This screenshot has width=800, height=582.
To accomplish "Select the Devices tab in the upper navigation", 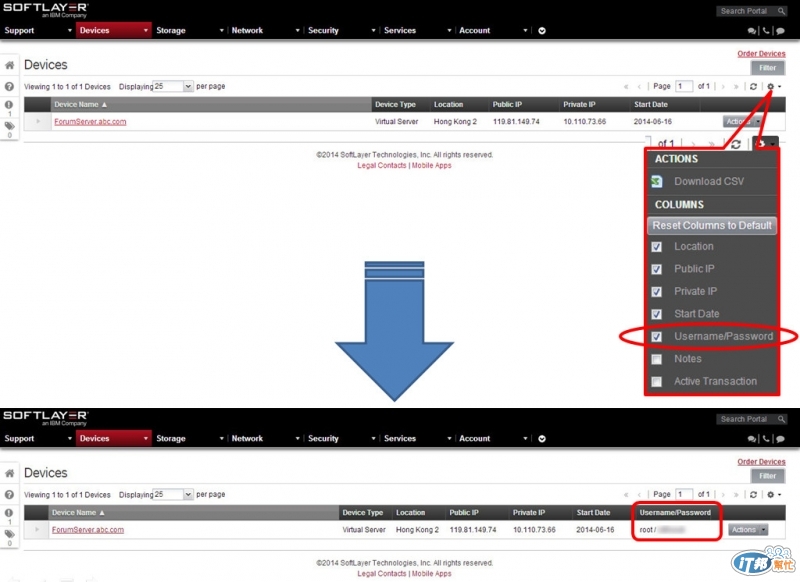I will (x=113, y=31).
